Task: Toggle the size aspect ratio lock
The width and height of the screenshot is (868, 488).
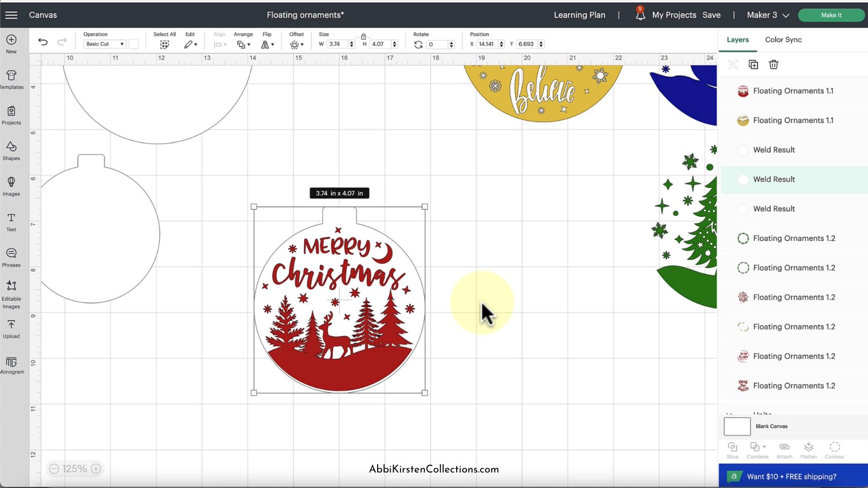Action: pos(363,37)
